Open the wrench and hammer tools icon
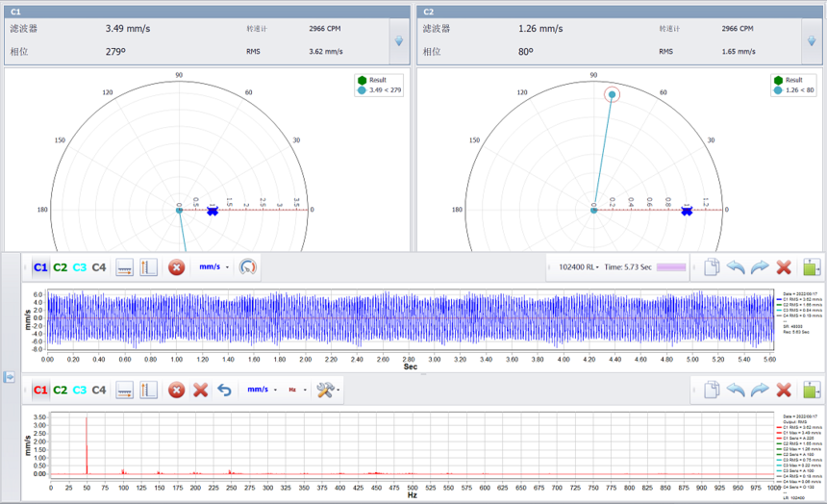This screenshot has width=827, height=504. click(x=325, y=390)
